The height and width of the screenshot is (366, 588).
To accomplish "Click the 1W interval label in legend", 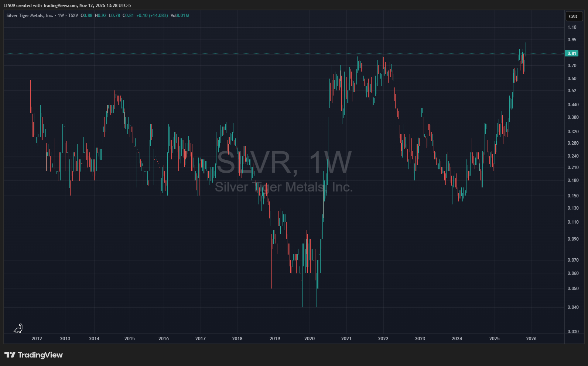I will coord(61,15).
